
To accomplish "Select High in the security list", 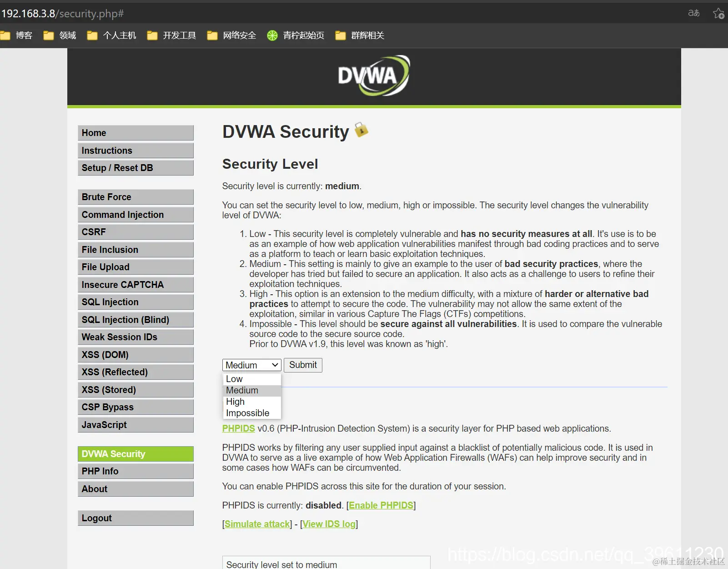I will [251, 402].
